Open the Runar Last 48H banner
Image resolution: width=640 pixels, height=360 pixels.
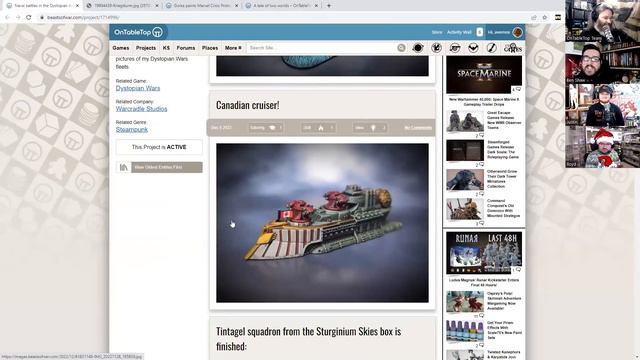[484, 253]
